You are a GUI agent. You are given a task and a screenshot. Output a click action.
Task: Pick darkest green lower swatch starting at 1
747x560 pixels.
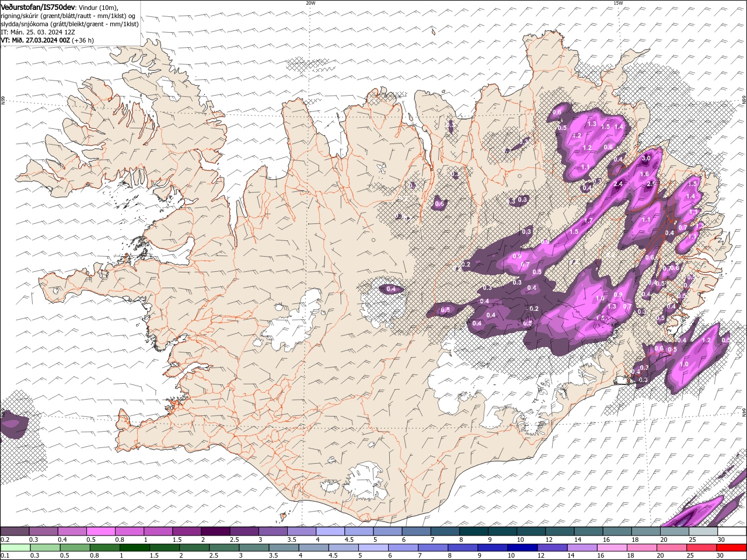pyautogui.click(x=135, y=548)
